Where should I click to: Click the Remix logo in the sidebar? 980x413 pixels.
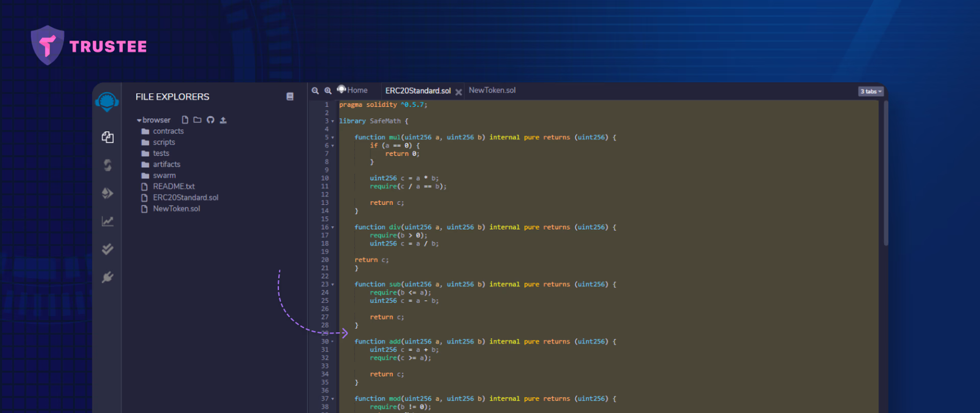tap(107, 102)
